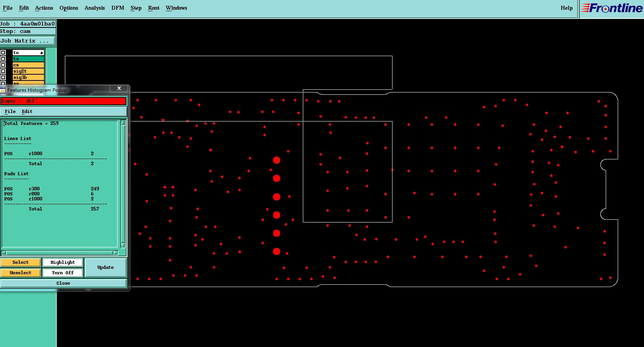Open the Windows menu
Screen dimensions: 644x347
[177, 8]
